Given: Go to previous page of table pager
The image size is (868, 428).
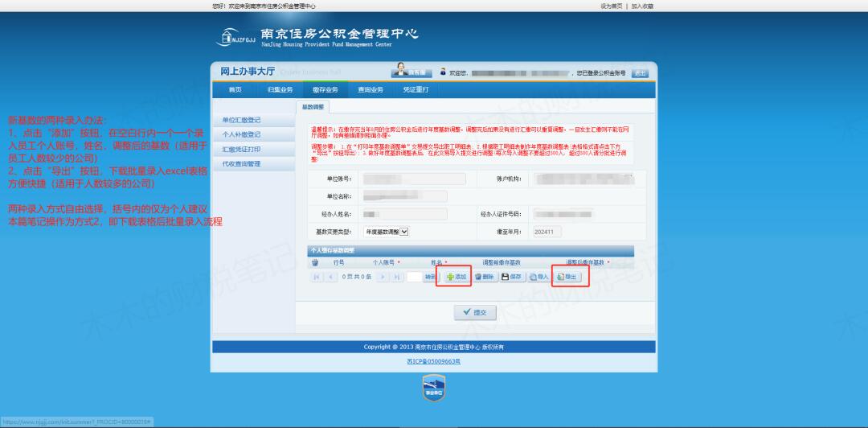Looking at the screenshot, I should click(331, 277).
